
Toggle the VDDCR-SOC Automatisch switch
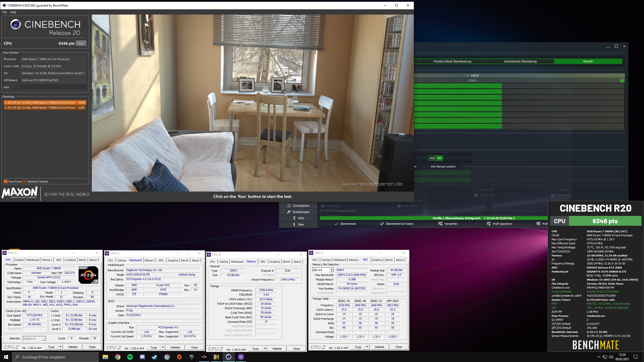tap(476, 193)
